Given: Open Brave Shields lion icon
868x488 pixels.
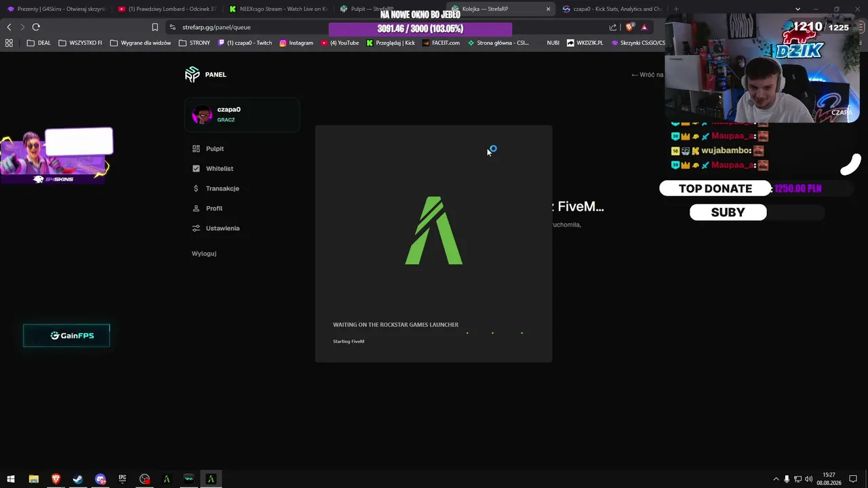Looking at the screenshot, I should tap(630, 27).
